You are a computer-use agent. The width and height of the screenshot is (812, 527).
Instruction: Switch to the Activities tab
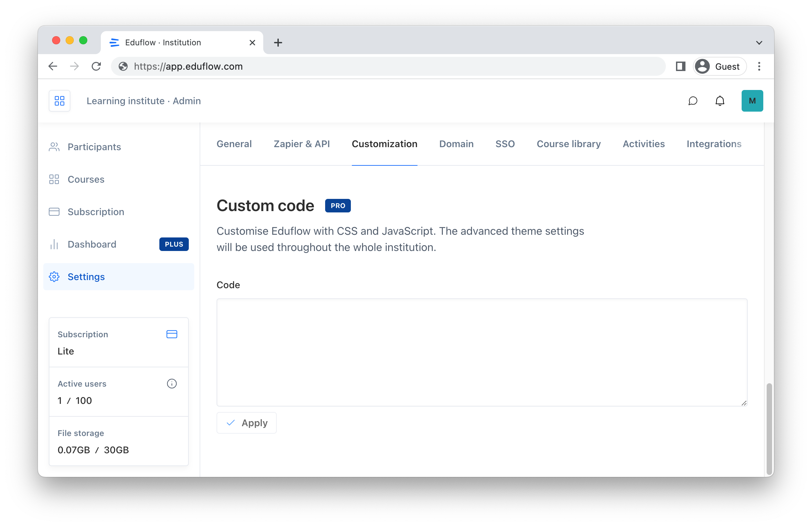pos(644,144)
